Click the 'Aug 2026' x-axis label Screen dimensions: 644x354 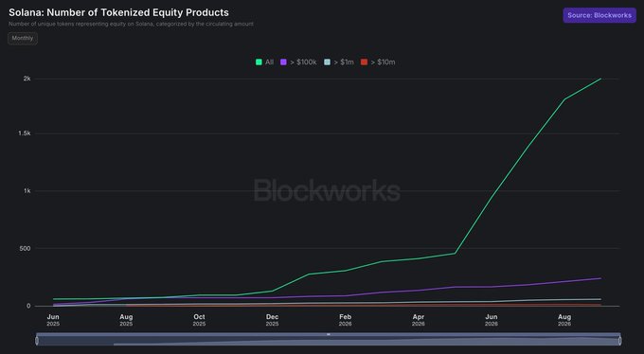564,320
